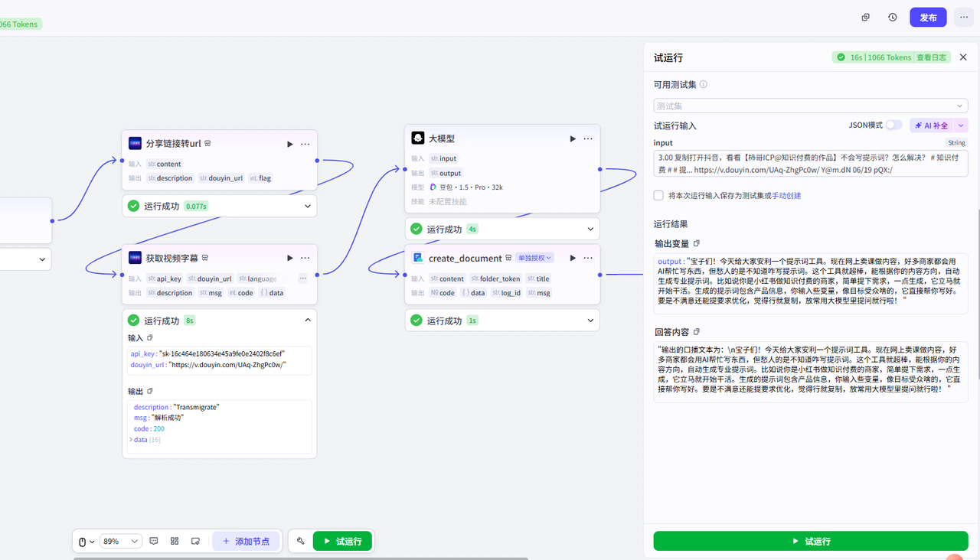This screenshot has height=560, width=980.
Task: Click the input text field in test panel
Action: point(810,164)
